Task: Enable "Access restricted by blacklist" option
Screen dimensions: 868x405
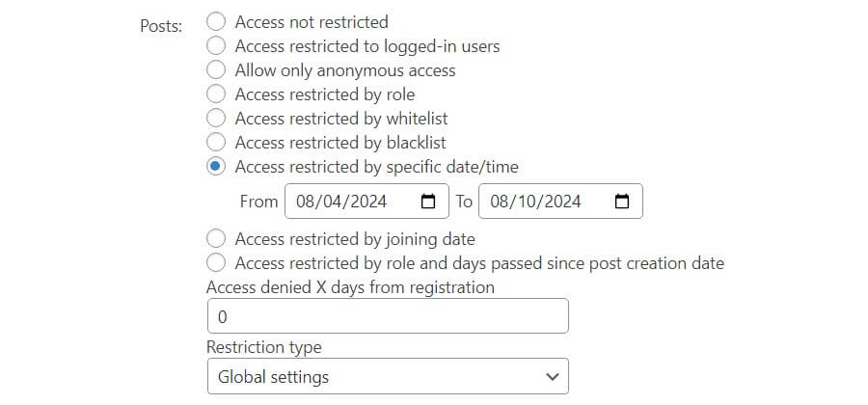Action: 217,142
